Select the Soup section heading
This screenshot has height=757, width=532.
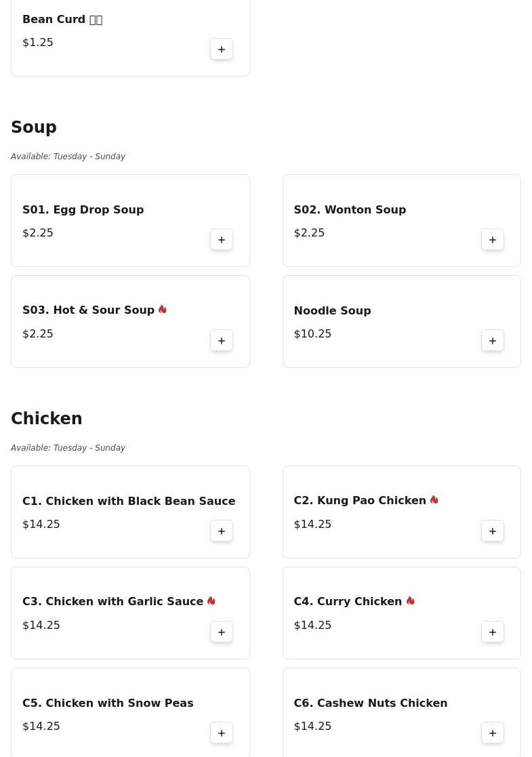(34, 127)
